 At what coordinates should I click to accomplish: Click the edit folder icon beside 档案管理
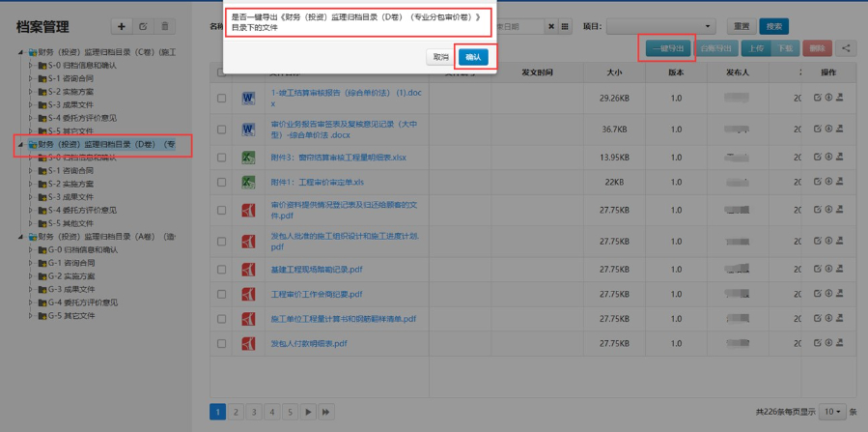tap(143, 27)
